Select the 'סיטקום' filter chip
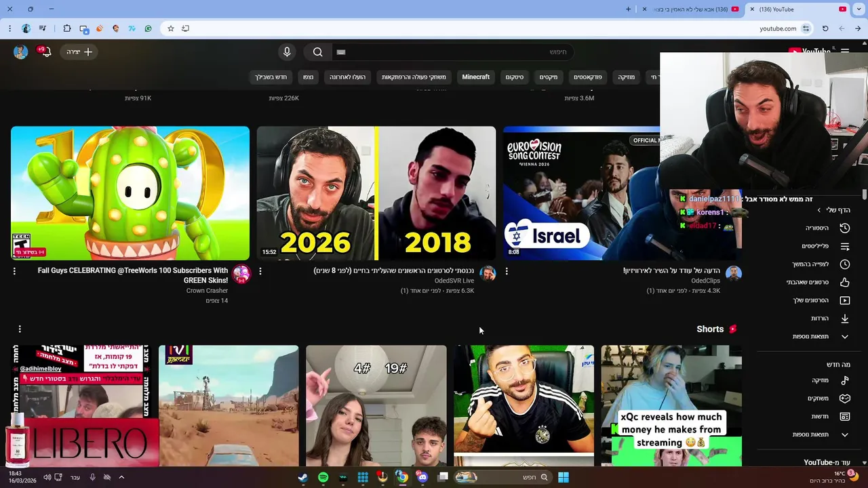This screenshot has width=868, height=488. click(514, 77)
